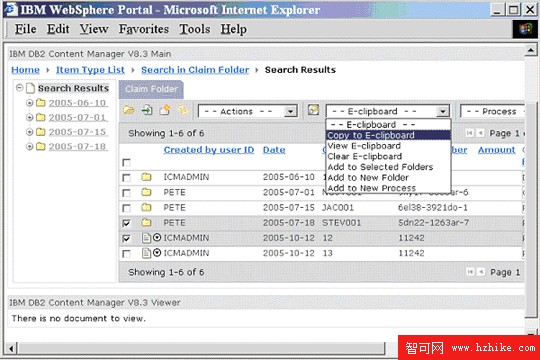This screenshot has width=540, height=360.
Task: Select Clear E-clipboard option
Action: pyautogui.click(x=388, y=156)
